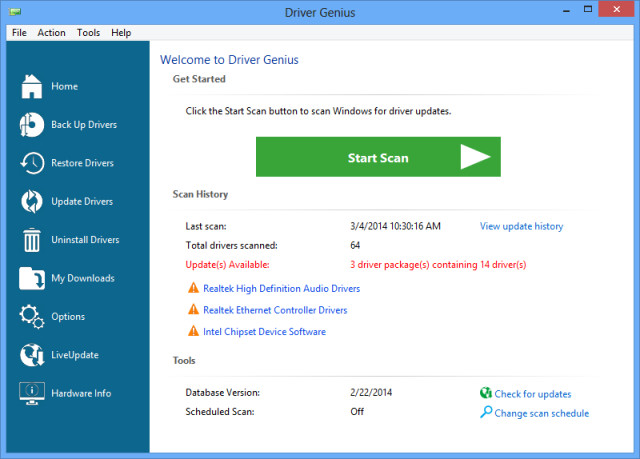Click the Uninstall Drivers trash icon
Image resolution: width=640 pixels, height=459 pixels.
(x=31, y=240)
